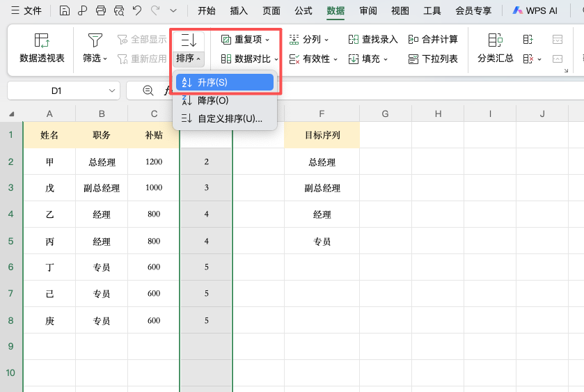Click cell containing 姓名
The image size is (584, 392).
[49, 135]
